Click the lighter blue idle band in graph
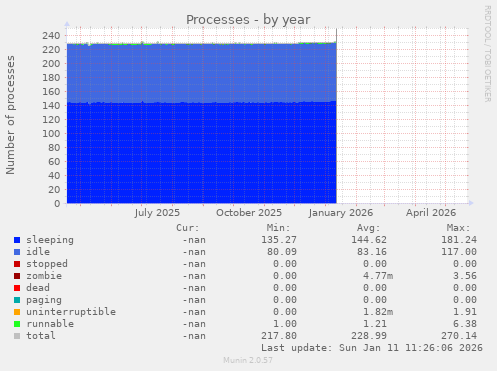497x371 pixels. coord(201,73)
